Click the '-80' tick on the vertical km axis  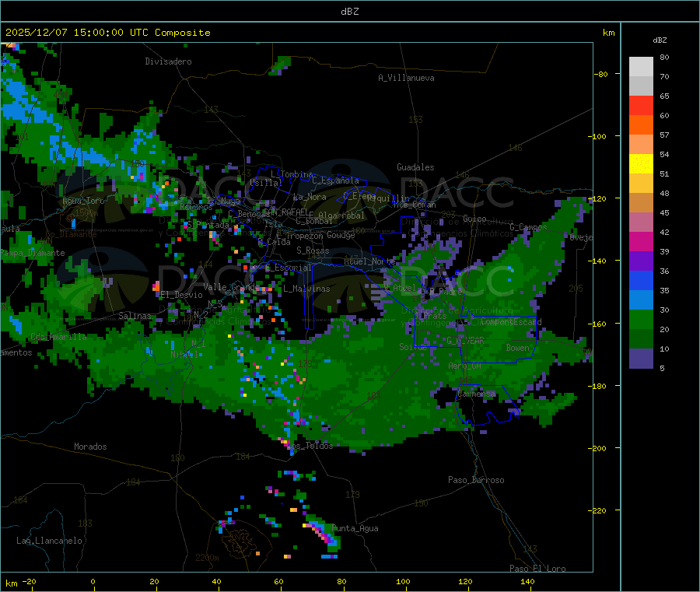click(601, 74)
